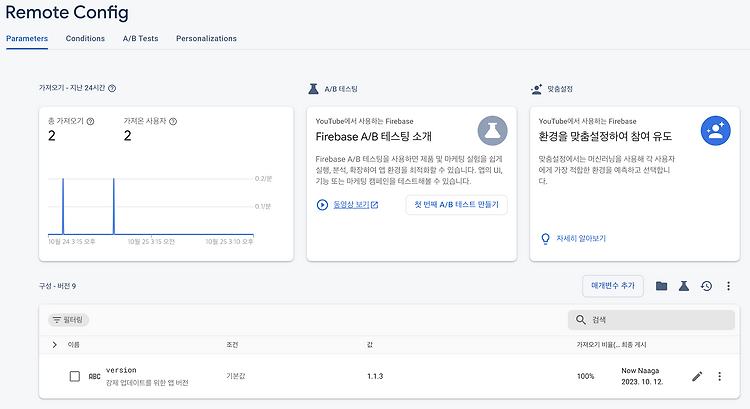Click the 기본값 condition cell

tap(235, 376)
